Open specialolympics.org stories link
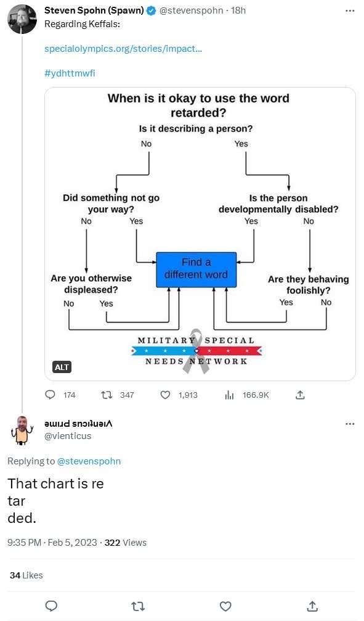364x621 pixels. click(123, 49)
